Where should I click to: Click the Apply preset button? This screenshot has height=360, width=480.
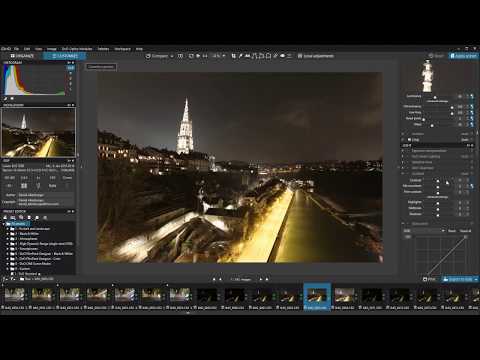coord(464,56)
